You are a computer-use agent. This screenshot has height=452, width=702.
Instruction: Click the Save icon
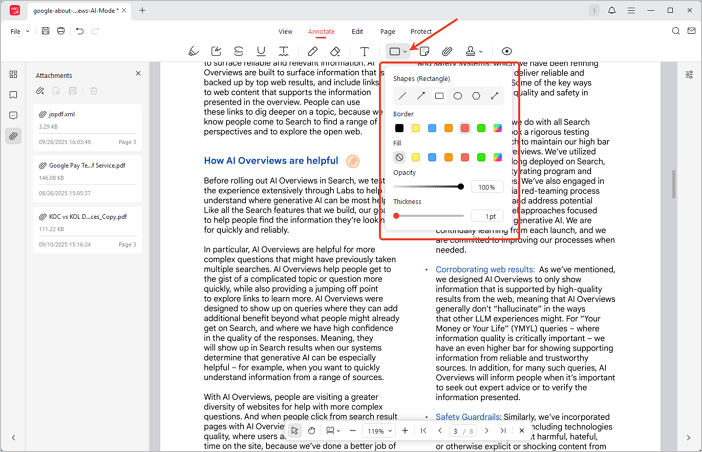click(x=45, y=31)
